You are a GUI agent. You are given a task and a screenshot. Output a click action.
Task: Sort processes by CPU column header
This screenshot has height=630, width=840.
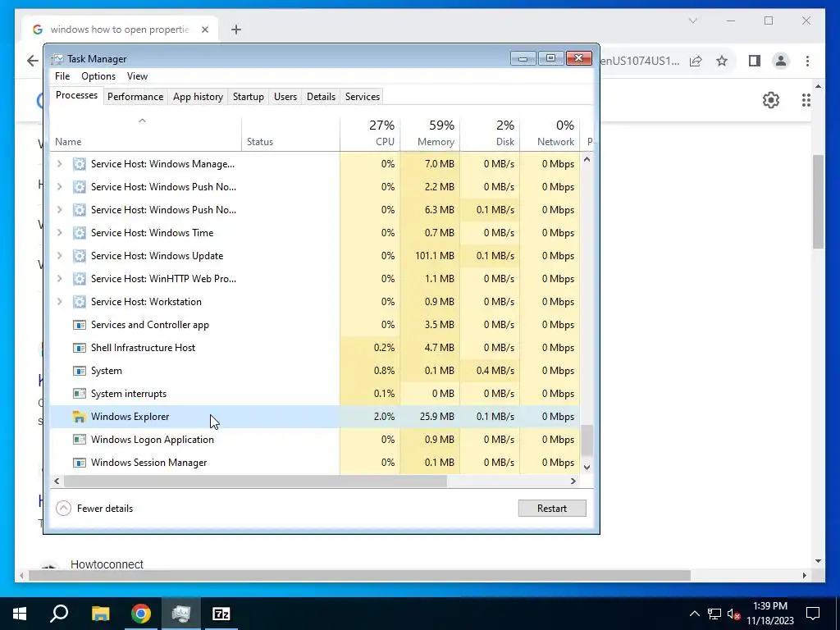[x=370, y=134]
